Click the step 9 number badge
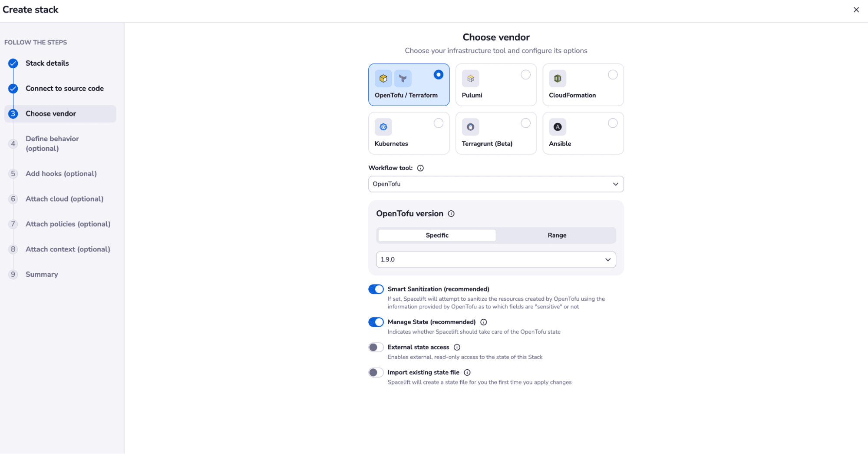 coord(13,275)
